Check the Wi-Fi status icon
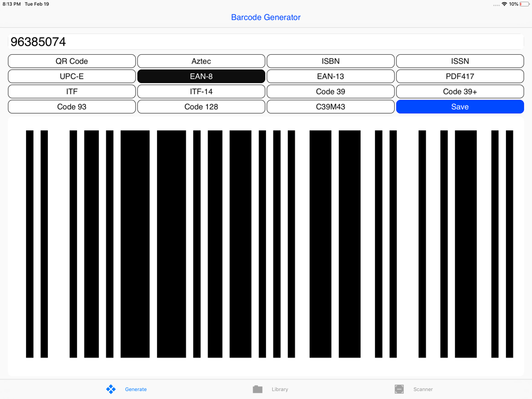The width and height of the screenshot is (532, 399). 504,4
